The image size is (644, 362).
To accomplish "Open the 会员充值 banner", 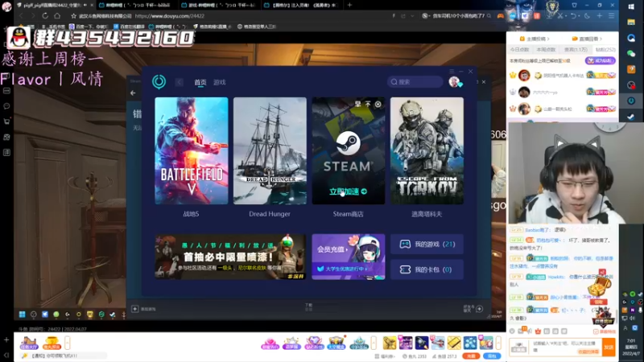I will click(349, 257).
